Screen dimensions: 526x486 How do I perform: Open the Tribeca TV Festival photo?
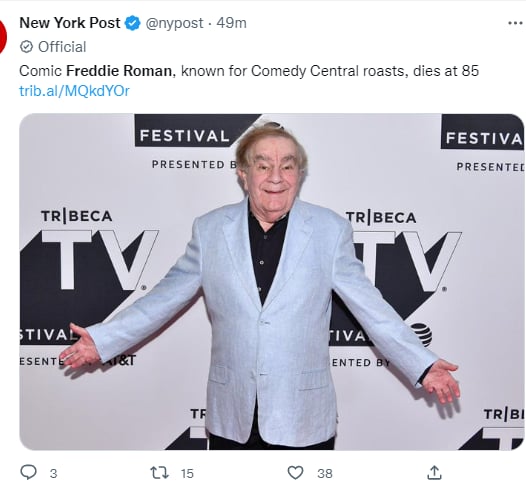click(272, 282)
